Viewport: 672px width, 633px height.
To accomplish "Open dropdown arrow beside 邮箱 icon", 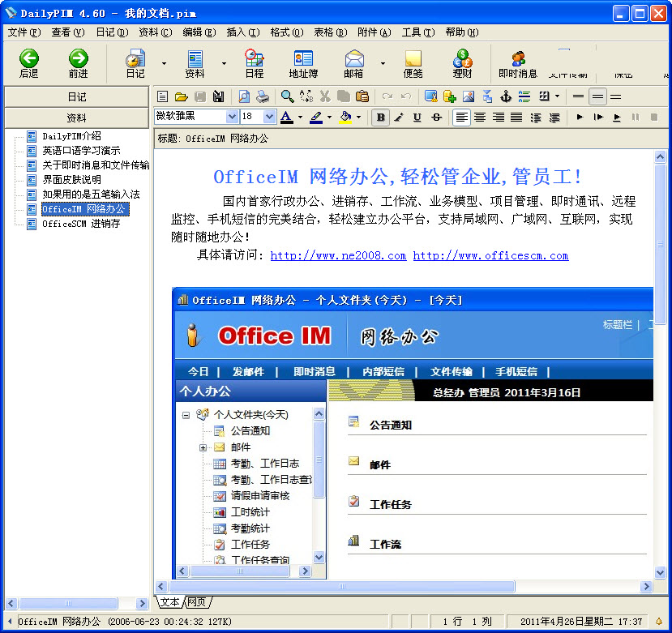I will pos(383,63).
